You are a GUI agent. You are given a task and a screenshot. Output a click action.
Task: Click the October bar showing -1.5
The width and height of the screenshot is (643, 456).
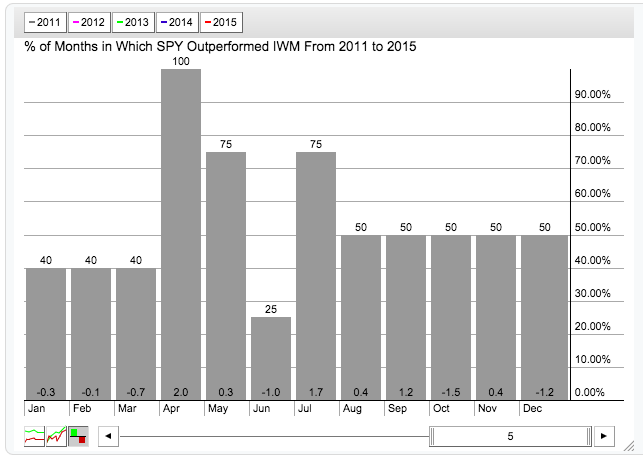coord(451,317)
